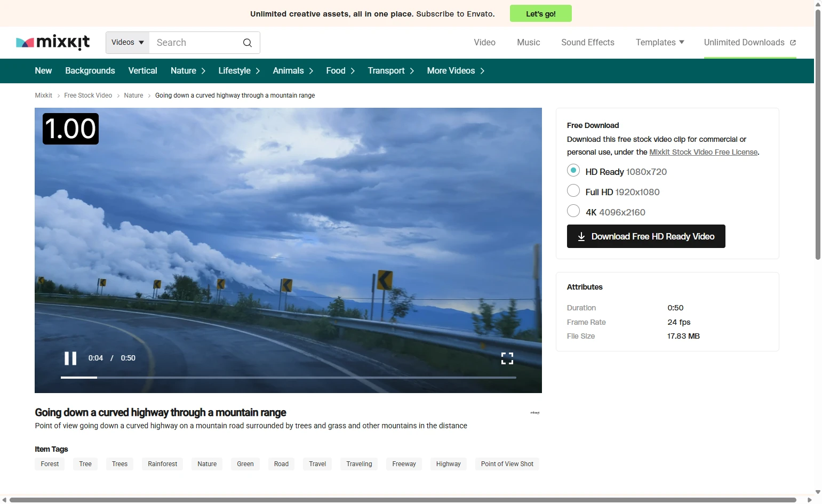Open the Backgrounds category

pos(90,71)
